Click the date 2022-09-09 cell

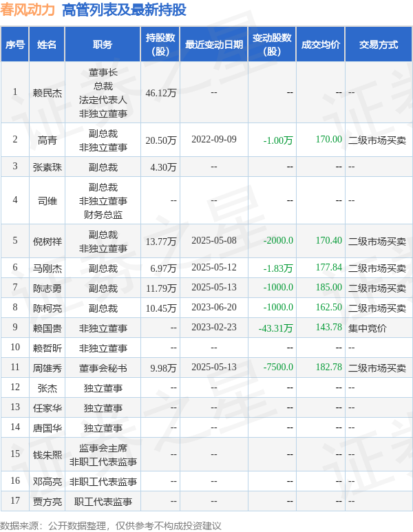point(214,140)
